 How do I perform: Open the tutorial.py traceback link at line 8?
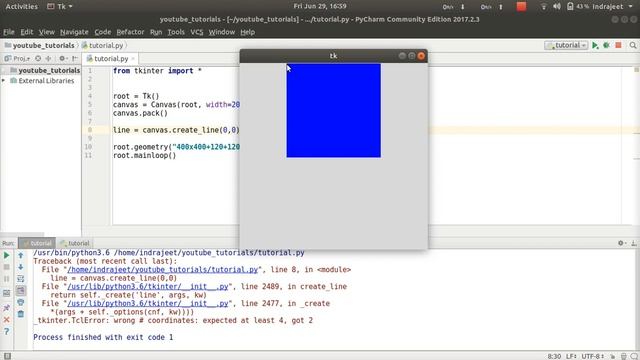(x=162, y=270)
